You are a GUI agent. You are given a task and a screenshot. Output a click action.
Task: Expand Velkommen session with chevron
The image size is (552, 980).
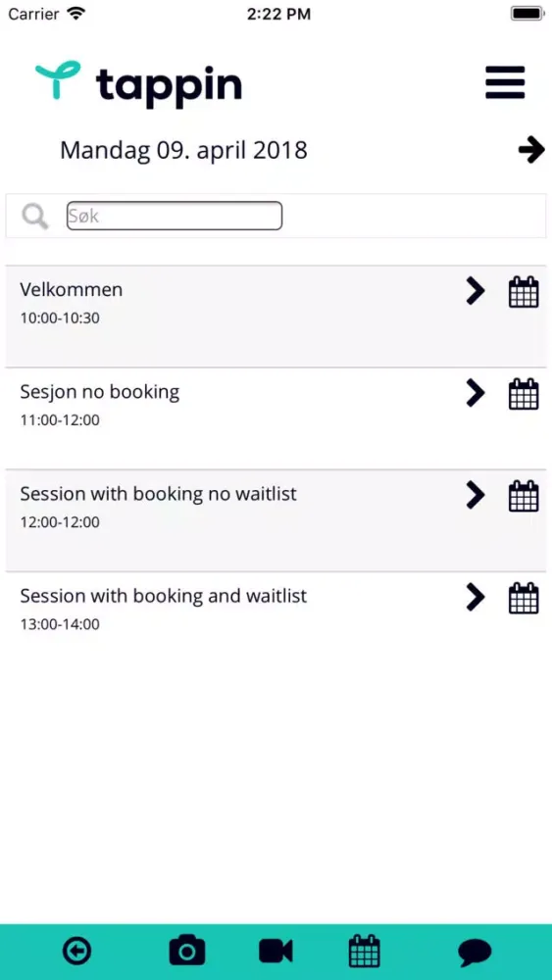[x=476, y=291]
